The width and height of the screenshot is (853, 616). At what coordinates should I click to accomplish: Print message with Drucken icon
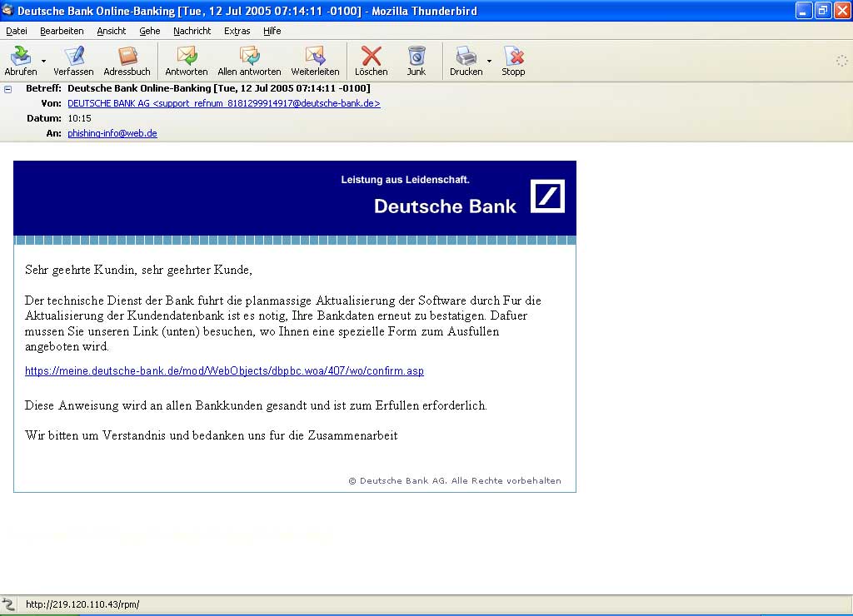(x=466, y=56)
